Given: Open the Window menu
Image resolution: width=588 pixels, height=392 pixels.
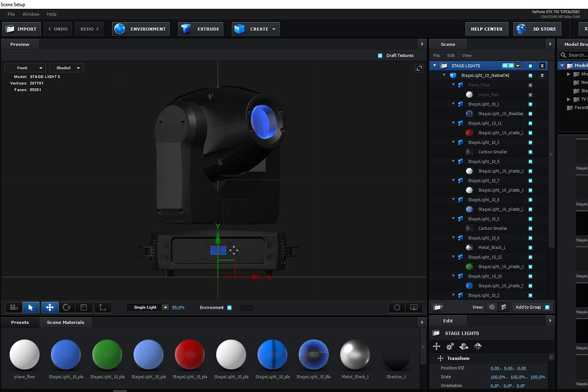Looking at the screenshot, I should (x=31, y=14).
